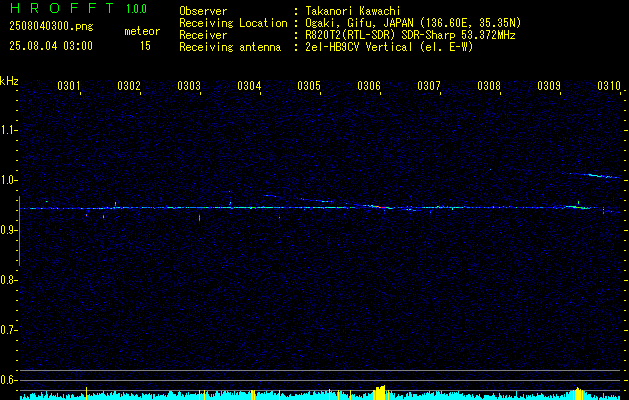629x400 pixels.
Task: Click the 0304 time axis label
Action: pyautogui.click(x=249, y=86)
